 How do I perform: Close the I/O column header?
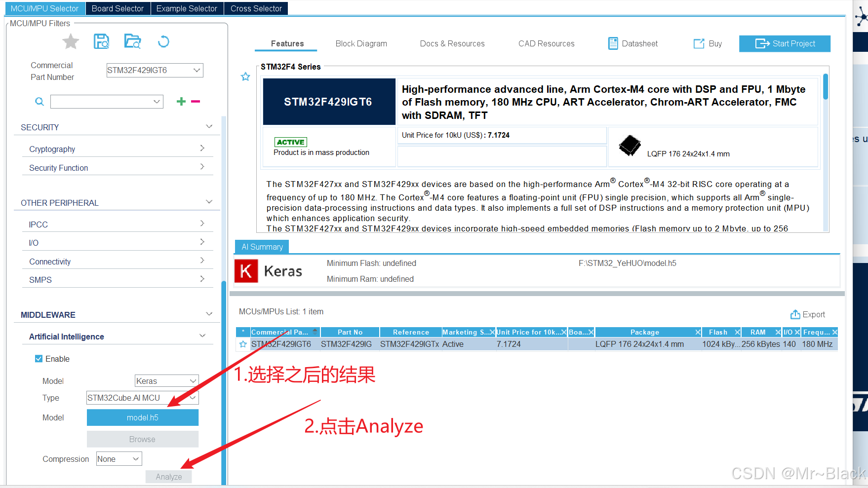(x=797, y=332)
